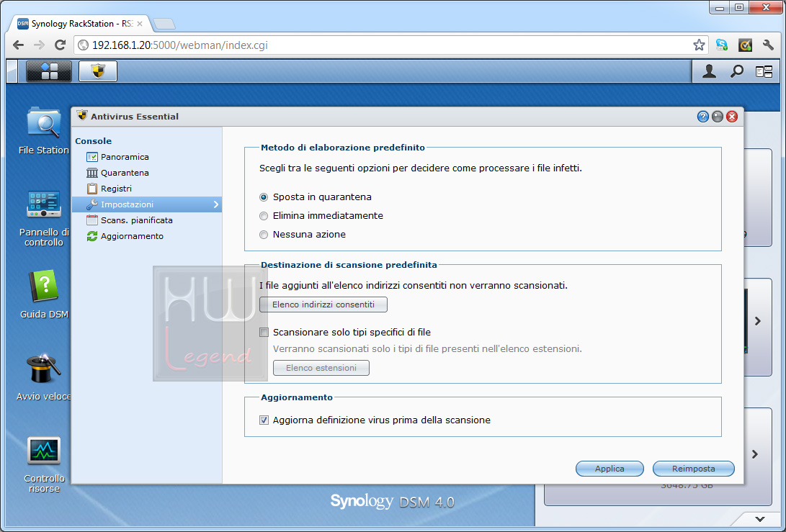Expand the lower widget chevron
Viewport: 786px width, 532px height.
coord(755,454)
